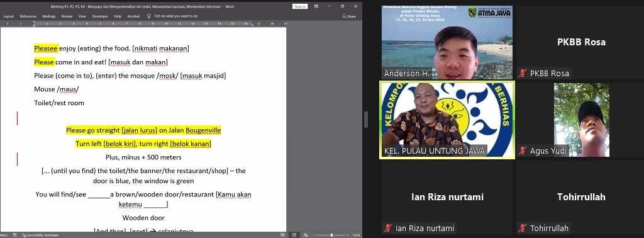Open the Developer ribbon tab
Screen dimensions: 644x238
[100, 16]
